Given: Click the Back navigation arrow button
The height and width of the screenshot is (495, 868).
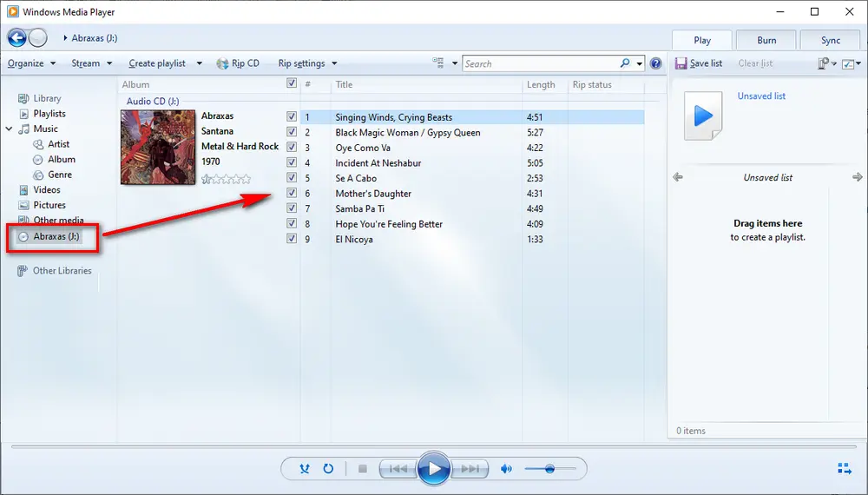Looking at the screenshot, I should (x=17, y=37).
